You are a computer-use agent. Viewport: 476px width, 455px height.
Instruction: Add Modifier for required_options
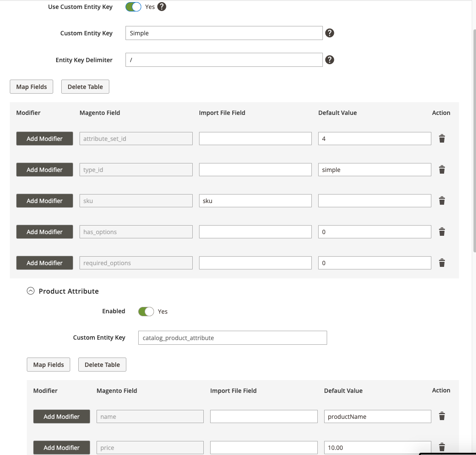[45, 263]
